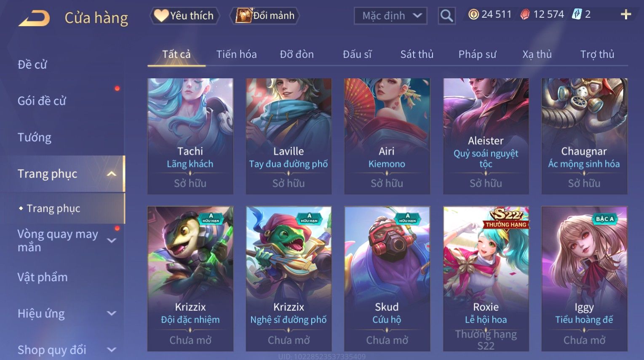The image size is (644, 360).
Task: Switch to the Pháp sư tab
Action: click(477, 54)
